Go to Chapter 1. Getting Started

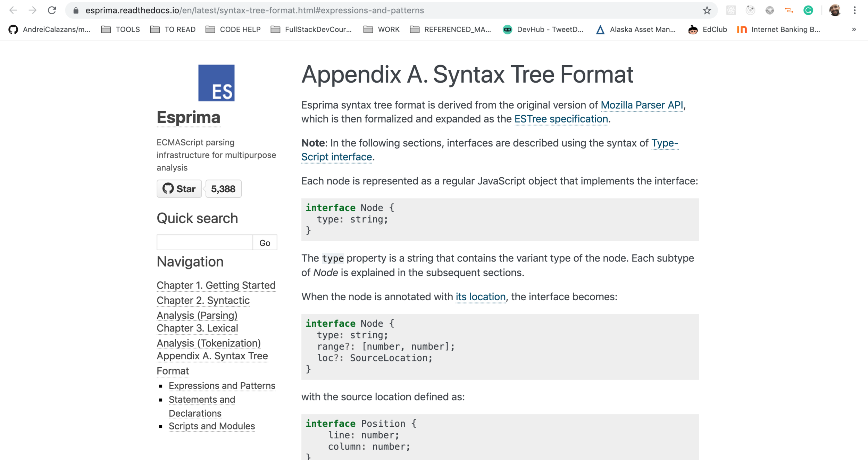point(216,285)
